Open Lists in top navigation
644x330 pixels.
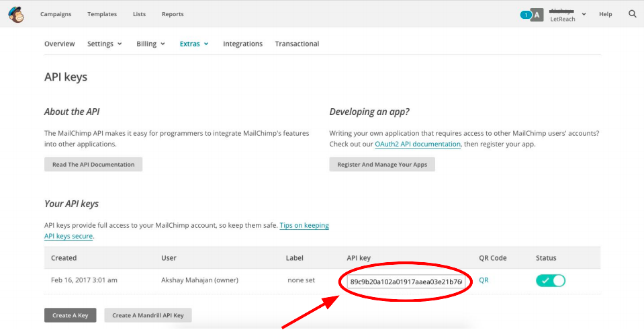click(139, 14)
